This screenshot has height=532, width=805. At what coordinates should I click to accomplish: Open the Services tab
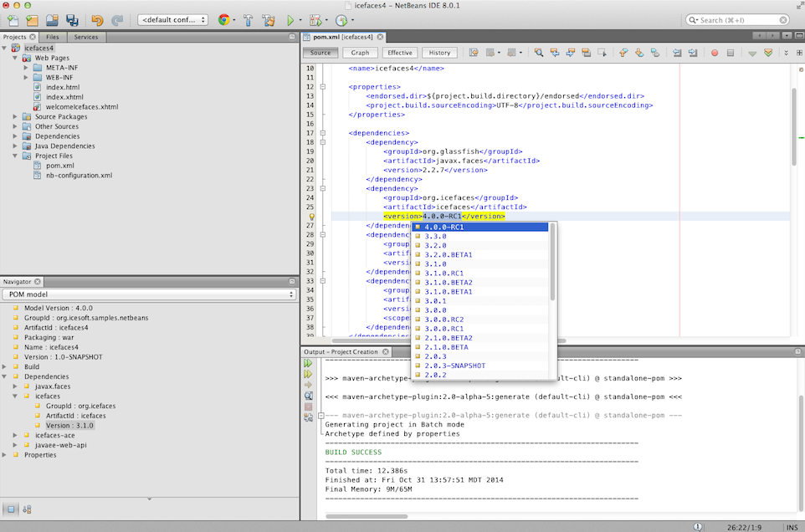(x=85, y=37)
